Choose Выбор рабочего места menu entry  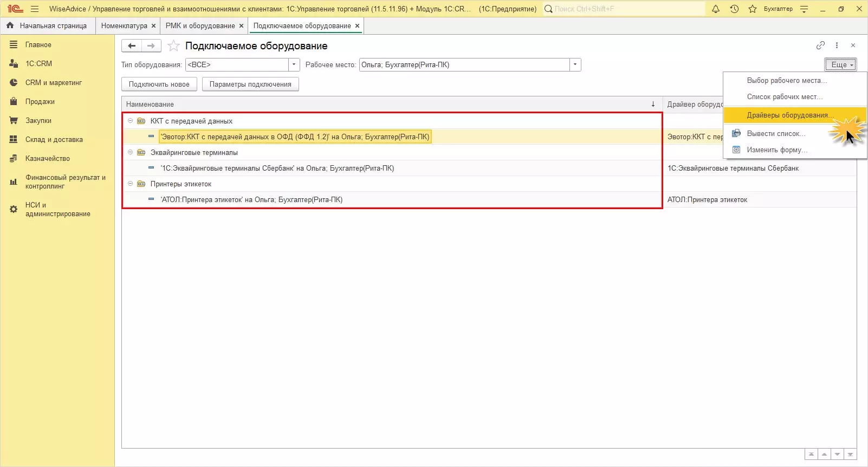point(795,80)
